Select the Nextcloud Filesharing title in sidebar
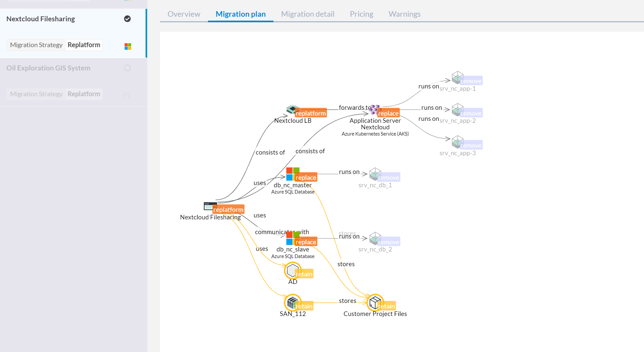The height and width of the screenshot is (352, 644). tap(41, 19)
